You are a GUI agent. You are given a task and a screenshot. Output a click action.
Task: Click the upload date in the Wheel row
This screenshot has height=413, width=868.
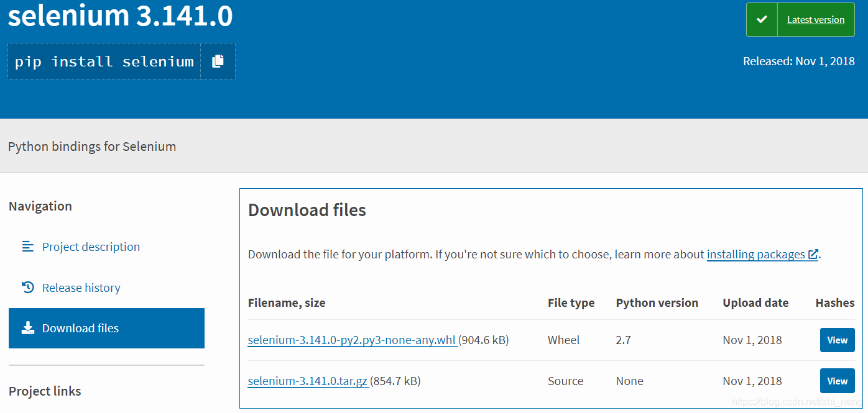(x=752, y=340)
